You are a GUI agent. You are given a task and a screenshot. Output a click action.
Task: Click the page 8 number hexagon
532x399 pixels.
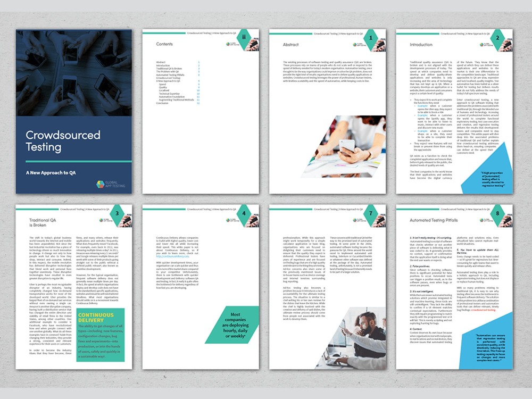coord(497,213)
